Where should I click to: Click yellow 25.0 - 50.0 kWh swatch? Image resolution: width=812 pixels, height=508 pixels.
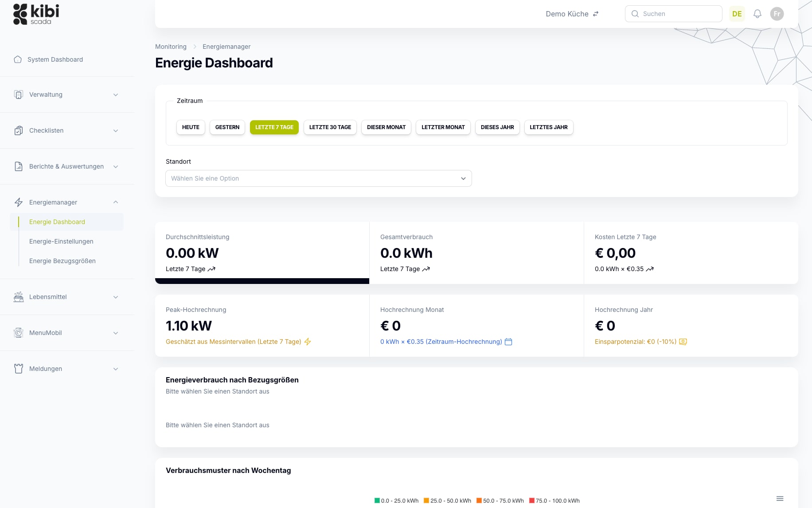click(x=426, y=500)
